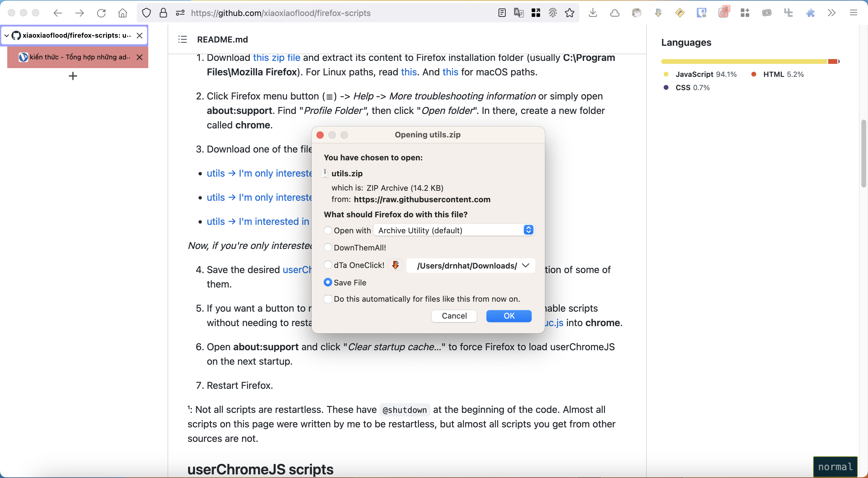This screenshot has height=478, width=868.
Task: Click the blurred gray-blue toolbar extension icon
Action: (x=788, y=13)
